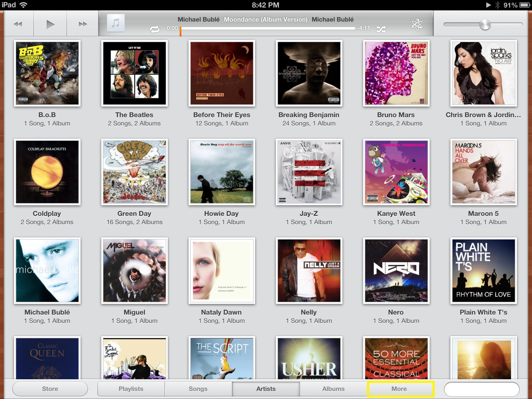Open Breaking Benjamin album artwork
This screenshot has width=532, height=399.
[x=309, y=73]
